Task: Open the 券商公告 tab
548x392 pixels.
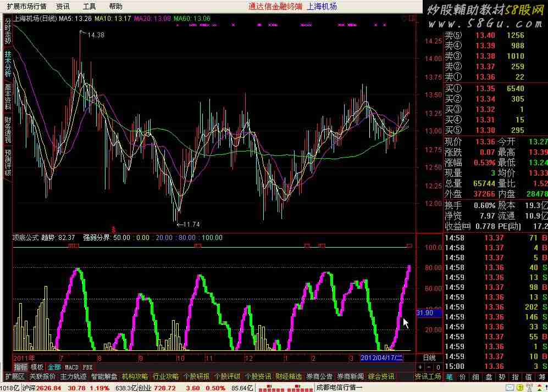Action: [319, 377]
